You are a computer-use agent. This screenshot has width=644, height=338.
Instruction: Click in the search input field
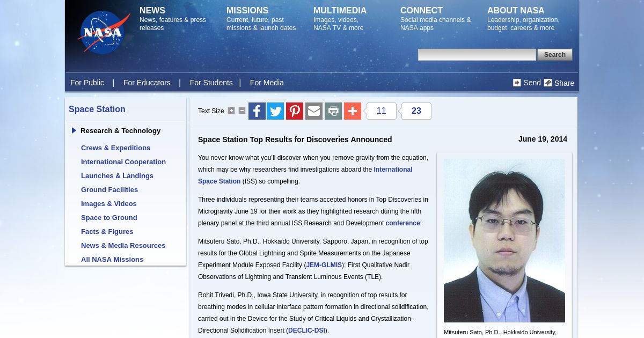click(477, 55)
